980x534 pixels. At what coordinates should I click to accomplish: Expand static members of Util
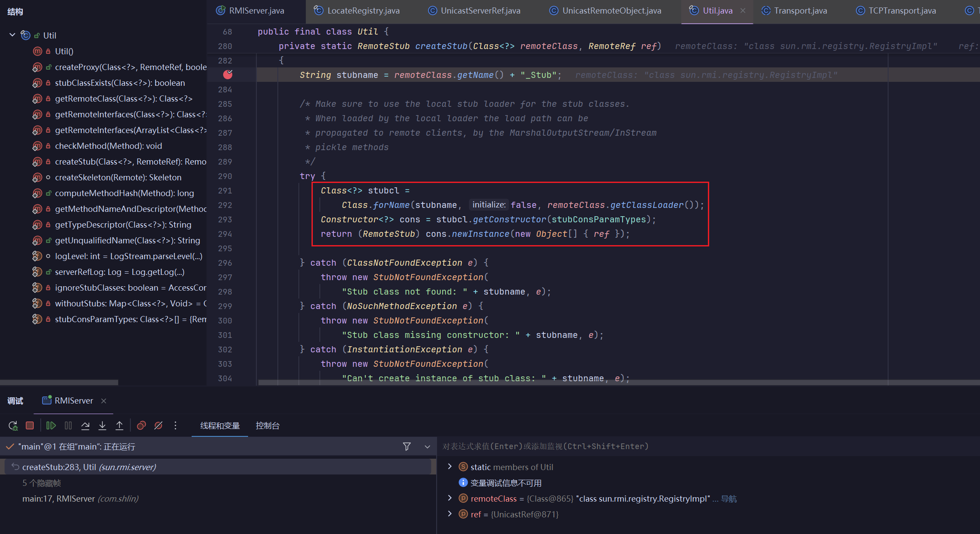450,467
